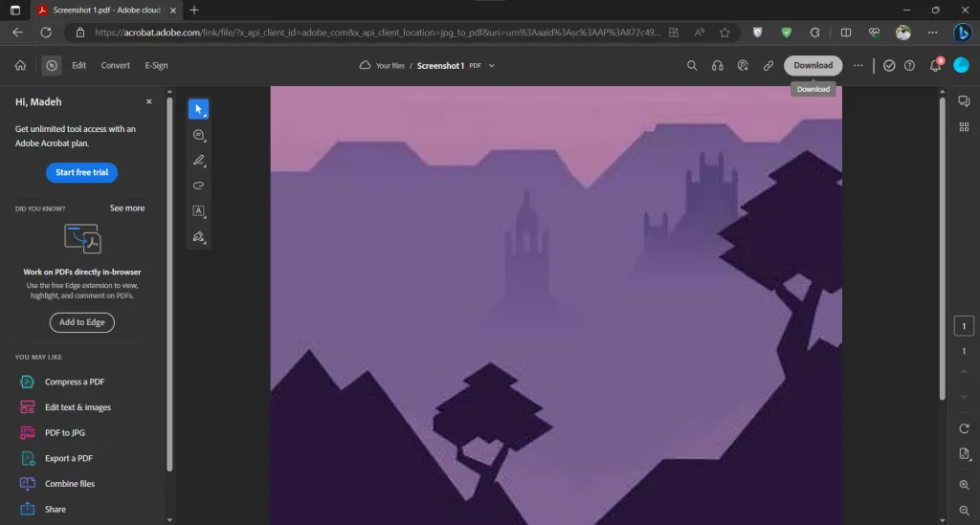Open the Edge tab actions menu icon

point(15,10)
